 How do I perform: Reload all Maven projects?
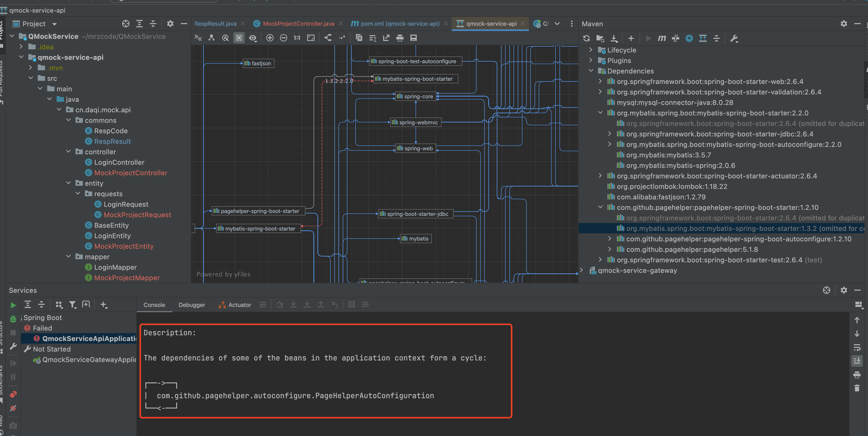586,38
